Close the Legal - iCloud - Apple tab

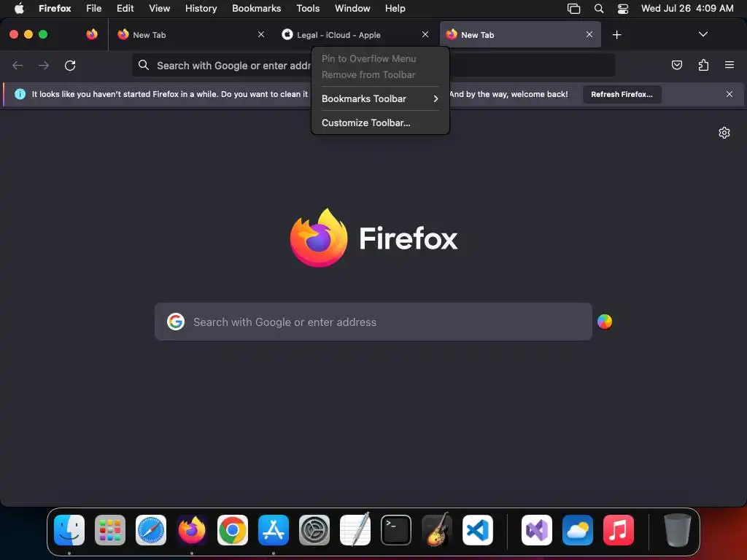(425, 34)
